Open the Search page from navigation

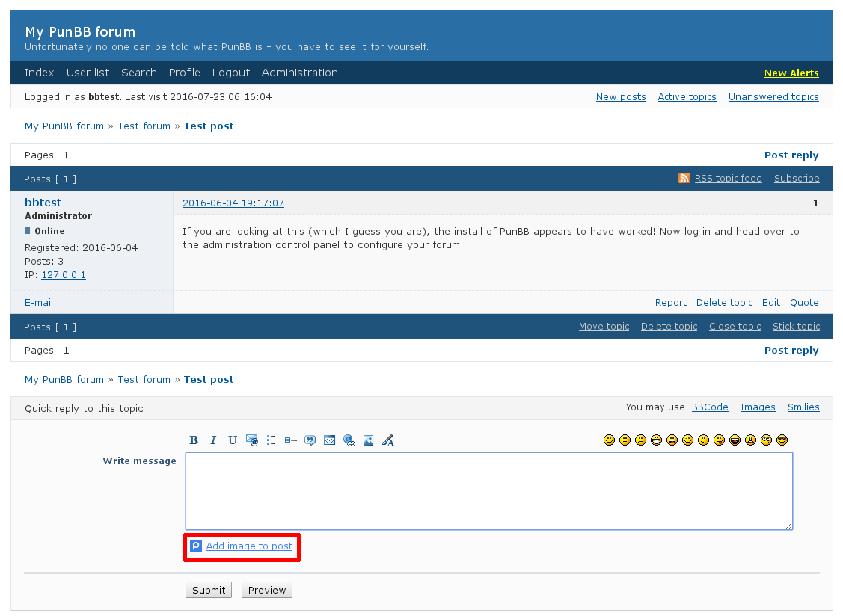[139, 73]
